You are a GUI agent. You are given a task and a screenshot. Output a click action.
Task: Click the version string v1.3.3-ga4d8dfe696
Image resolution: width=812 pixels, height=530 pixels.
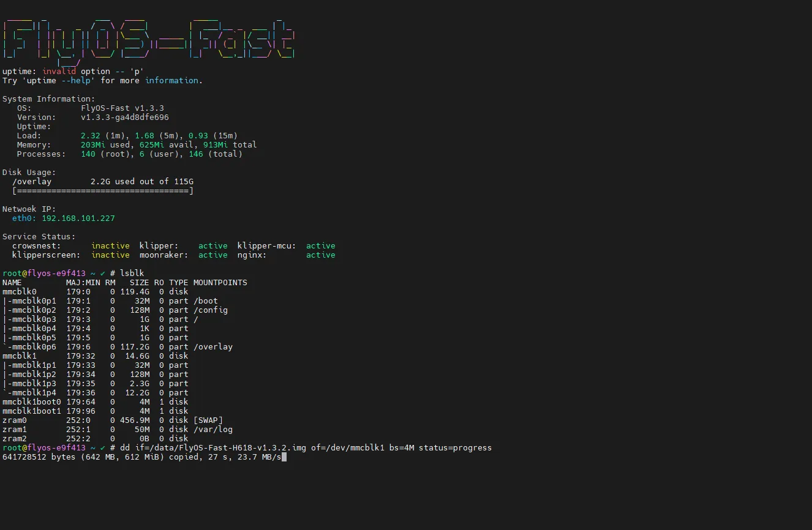[124, 118]
